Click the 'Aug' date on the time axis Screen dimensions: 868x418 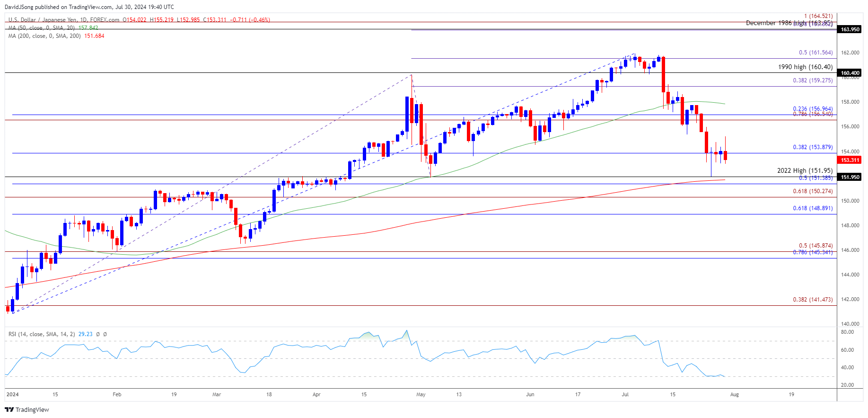[734, 394]
